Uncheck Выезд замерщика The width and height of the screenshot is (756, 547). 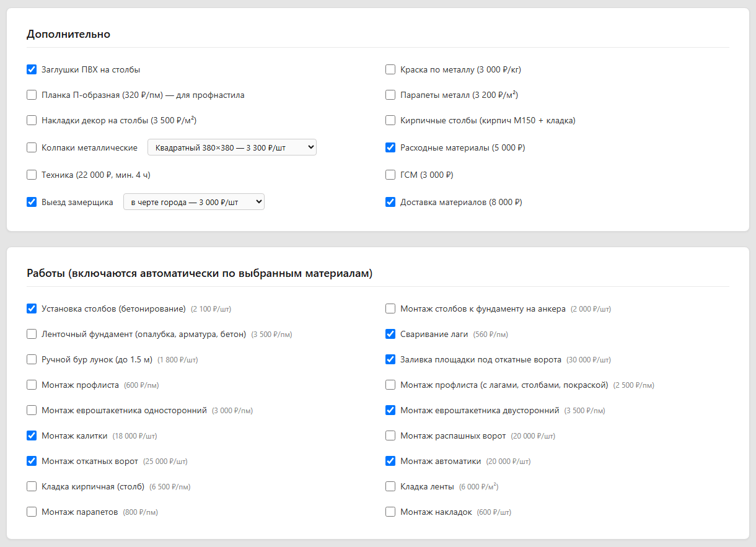click(x=32, y=202)
